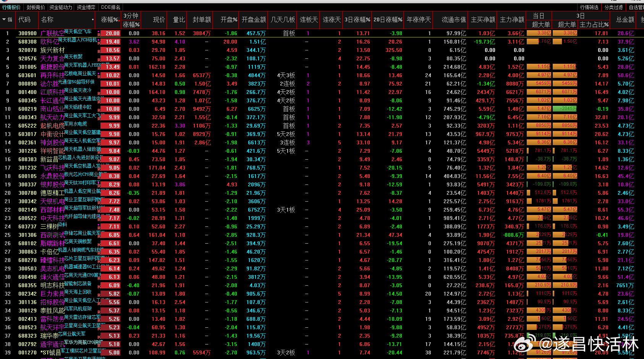The width and height of the screenshot is (644, 359).
Task: Select stock 广联航空 in row 1
Action: tap(52, 34)
